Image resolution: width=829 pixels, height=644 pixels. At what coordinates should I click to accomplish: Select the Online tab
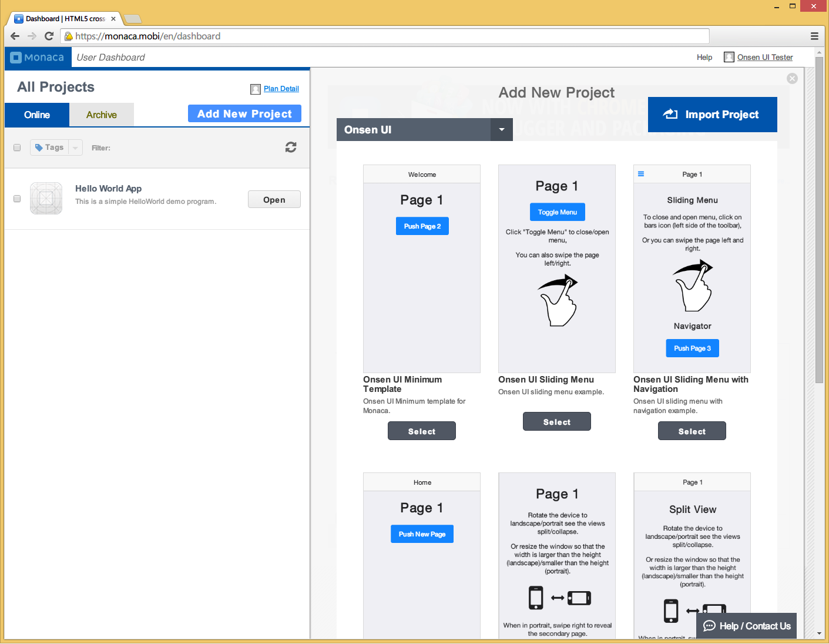click(36, 115)
